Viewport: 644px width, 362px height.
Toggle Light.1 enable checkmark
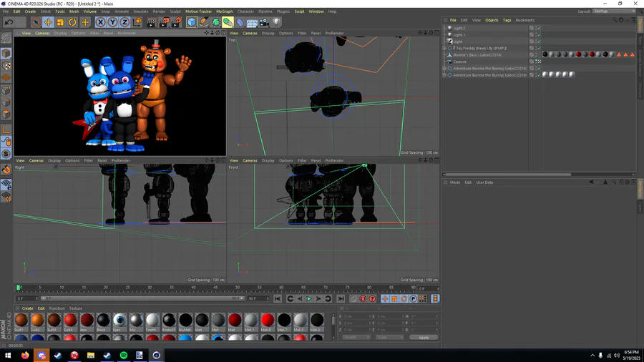[x=539, y=35]
